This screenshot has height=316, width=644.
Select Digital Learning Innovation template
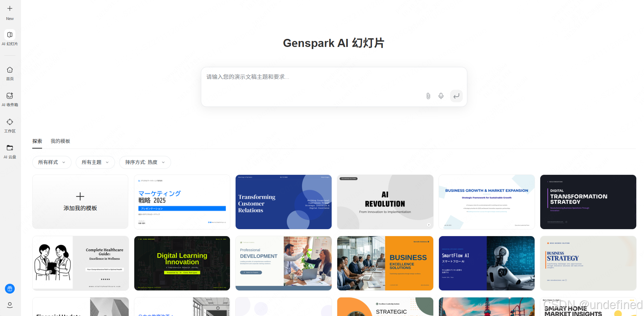coord(182,263)
